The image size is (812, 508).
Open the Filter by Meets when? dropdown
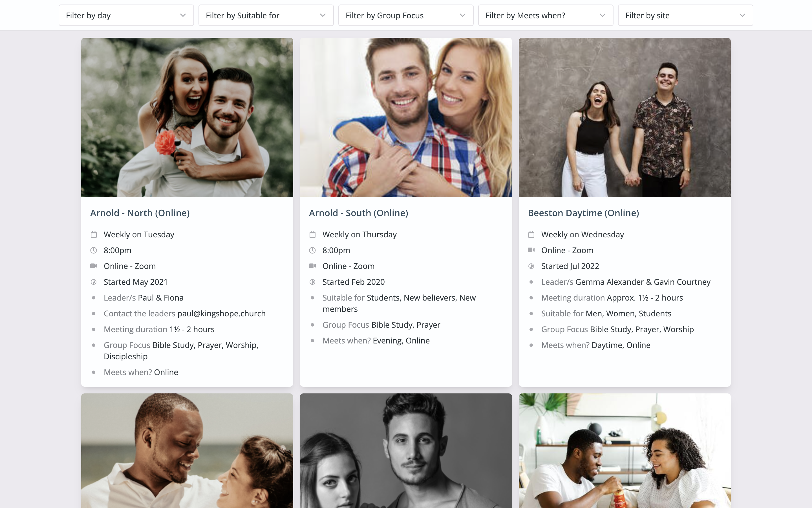tap(546, 16)
